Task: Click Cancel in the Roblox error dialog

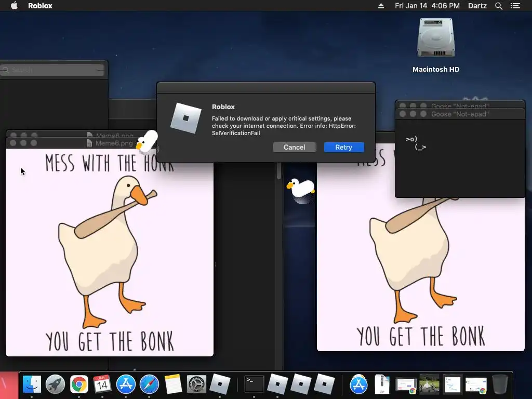Action: click(x=294, y=147)
